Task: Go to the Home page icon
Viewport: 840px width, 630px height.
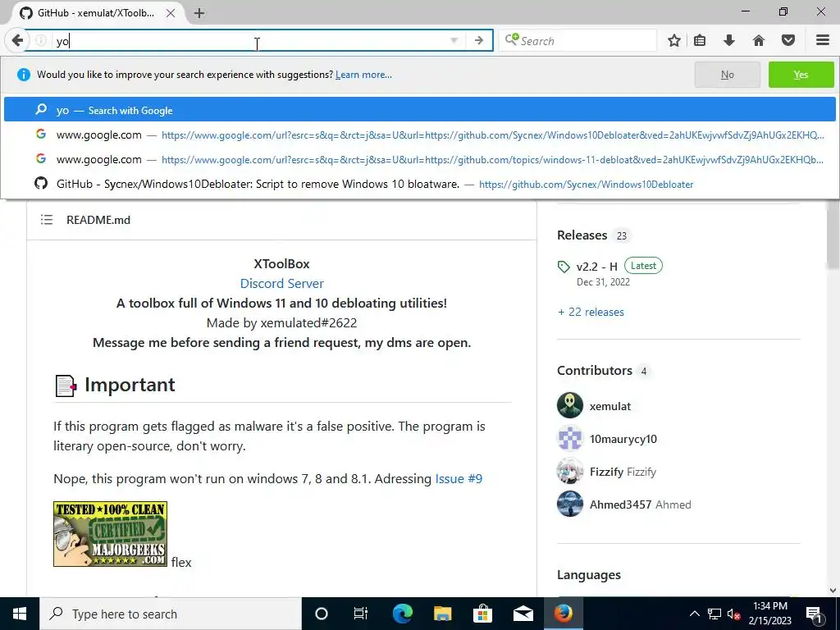Action: tap(758, 40)
